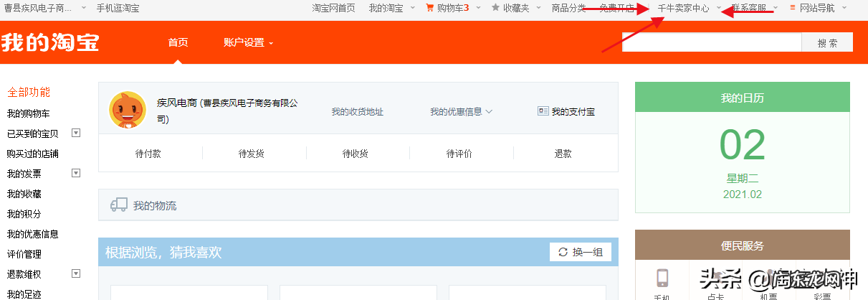Open 手机逛淘宝 link
The image size is (868, 300).
[x=118, y=9]
